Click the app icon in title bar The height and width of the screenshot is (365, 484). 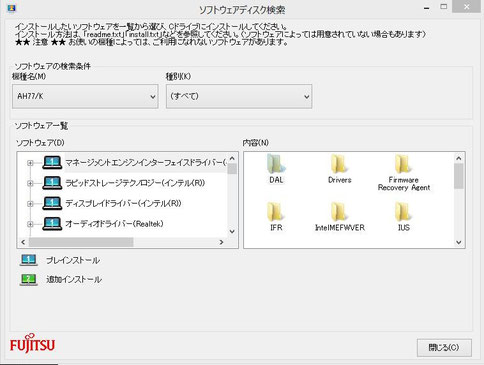[12, 7]
